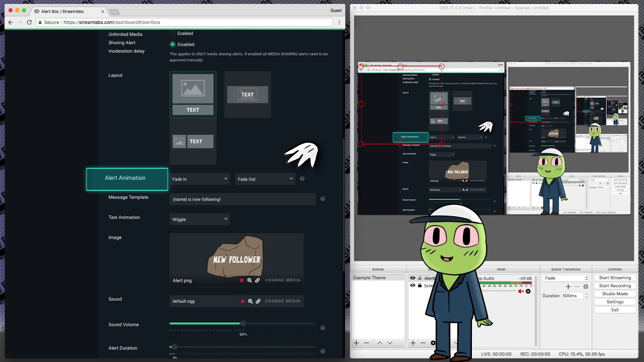The image size is (644, 362).
Task: Open the Sources gear settings icon
Action: click(x=433, y=343)
